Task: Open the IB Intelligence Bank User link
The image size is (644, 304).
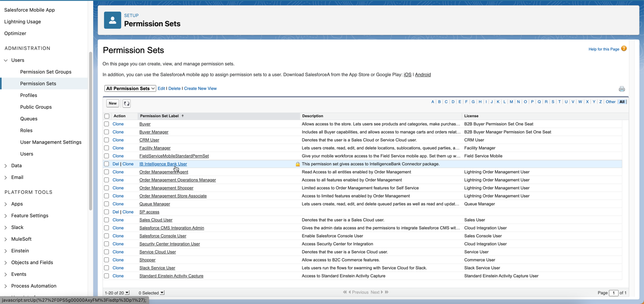Action: coord(163,164)
